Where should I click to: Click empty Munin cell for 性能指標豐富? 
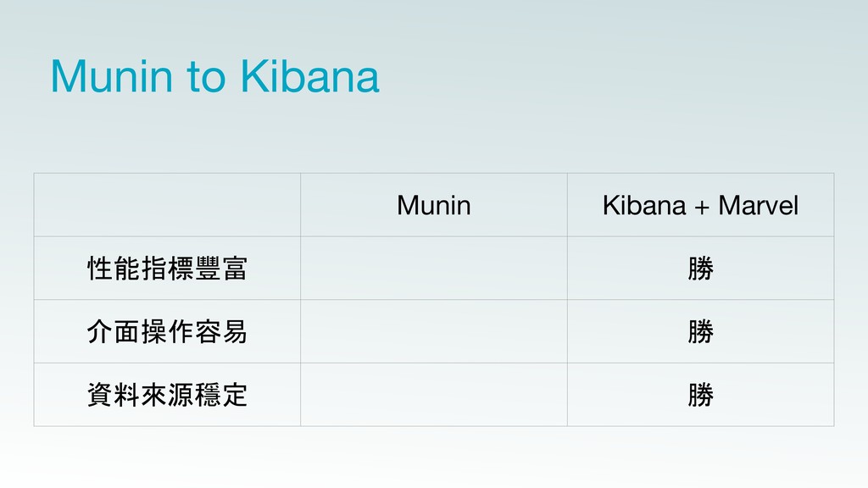pos(434,269)
